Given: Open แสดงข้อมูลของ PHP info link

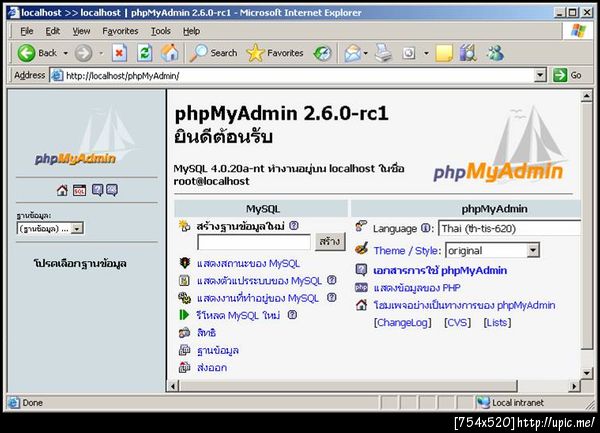Looking at the screenshot, I should pos(417,288).
